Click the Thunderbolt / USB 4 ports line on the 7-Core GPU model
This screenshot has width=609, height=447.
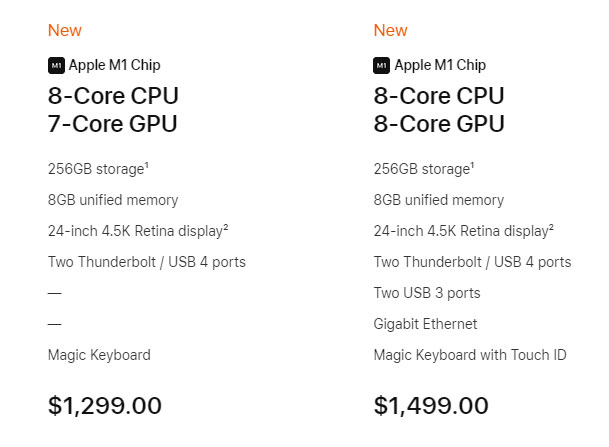coord(146,262)
